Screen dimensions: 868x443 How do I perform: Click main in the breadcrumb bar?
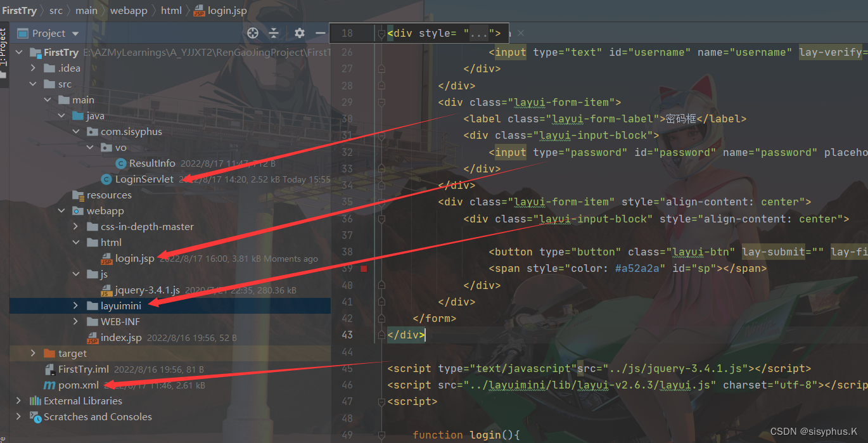[x=87, y=10]
